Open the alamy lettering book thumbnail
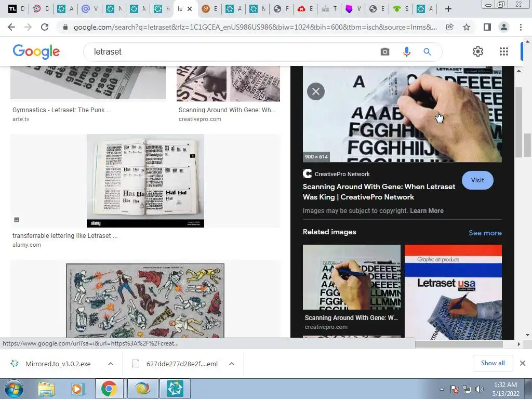 coord(145,180)
